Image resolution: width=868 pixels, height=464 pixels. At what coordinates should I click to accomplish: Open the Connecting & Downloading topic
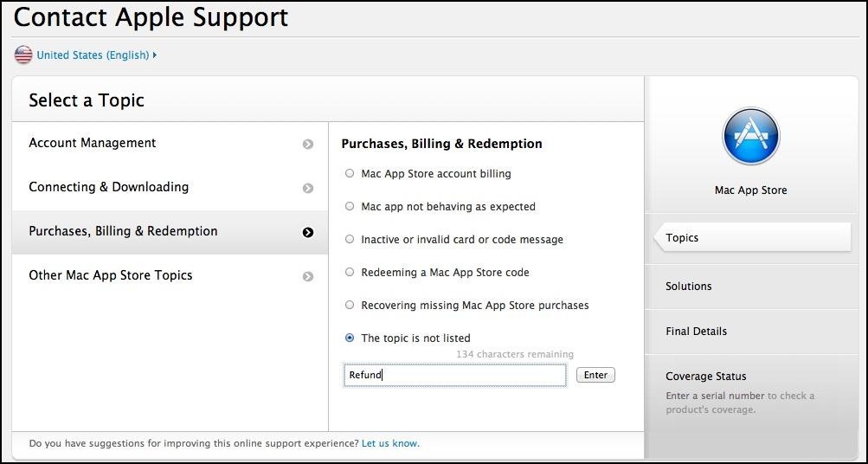(170, 188)
